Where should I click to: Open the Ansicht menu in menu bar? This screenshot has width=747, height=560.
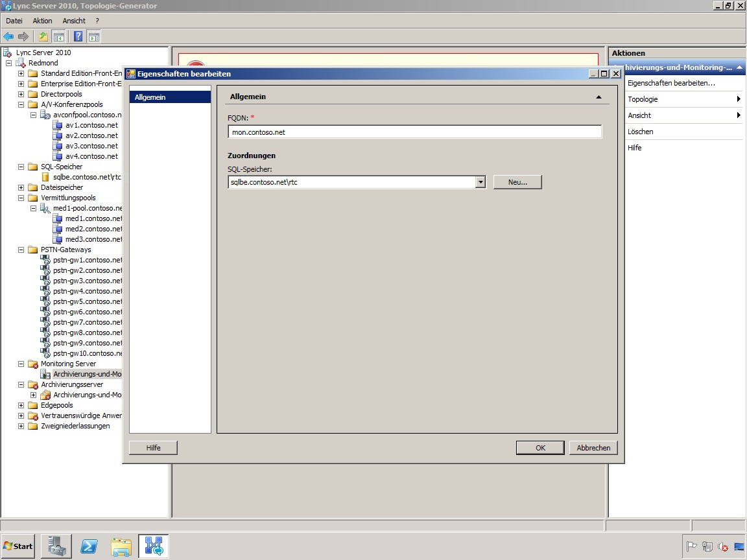74,21
